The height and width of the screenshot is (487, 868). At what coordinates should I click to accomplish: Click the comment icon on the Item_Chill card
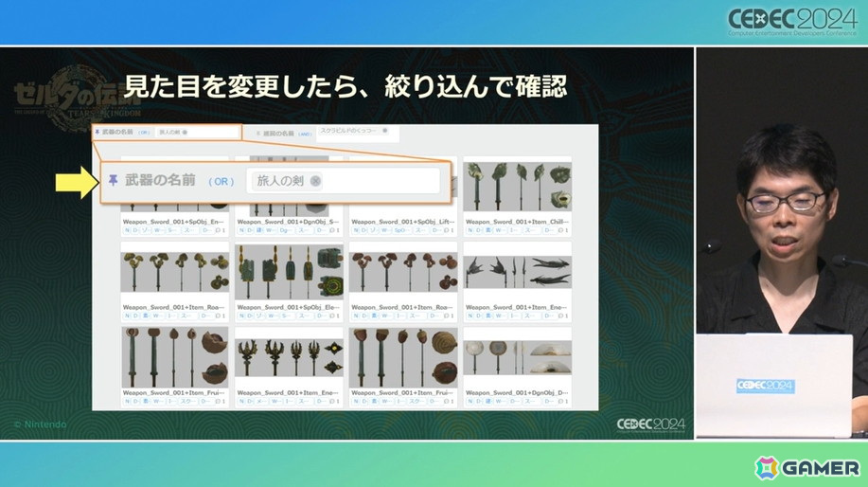click(x=560, y=230)
